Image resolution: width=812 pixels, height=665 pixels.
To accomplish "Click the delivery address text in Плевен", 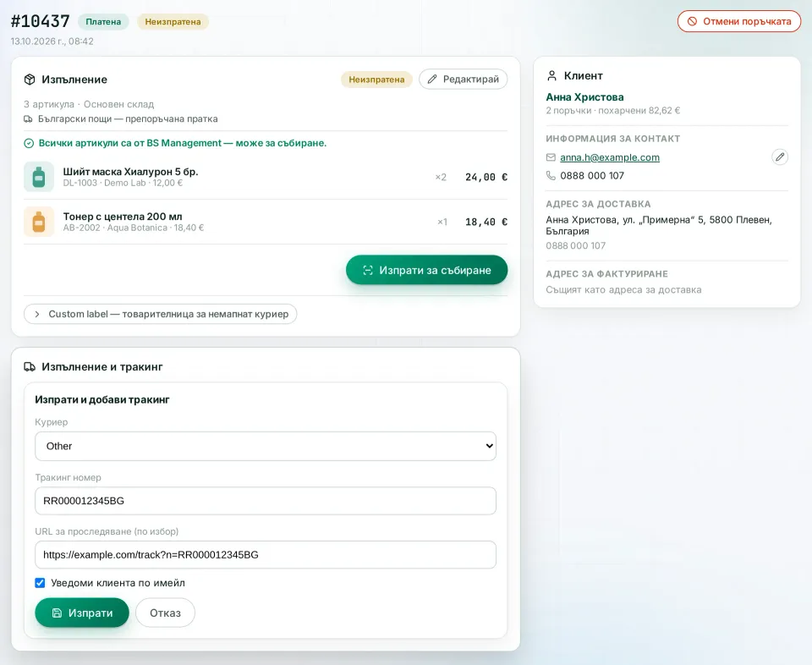I will pyautogui.click(x=659, y=225).
